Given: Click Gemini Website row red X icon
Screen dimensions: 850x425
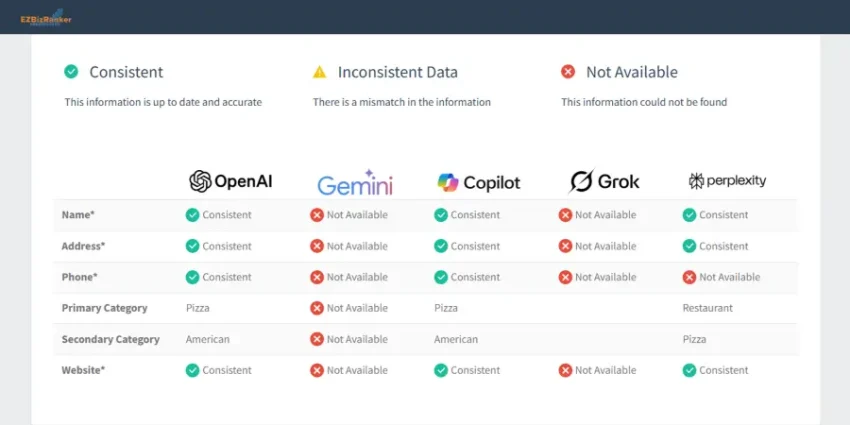Looking at the screenshot, I should [x=317, y=370].
